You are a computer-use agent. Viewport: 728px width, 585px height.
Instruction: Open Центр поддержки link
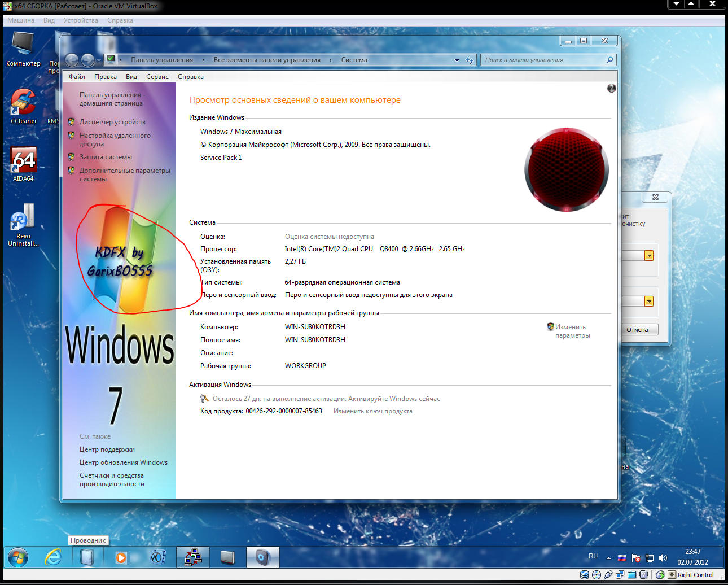tap(107, 449)
